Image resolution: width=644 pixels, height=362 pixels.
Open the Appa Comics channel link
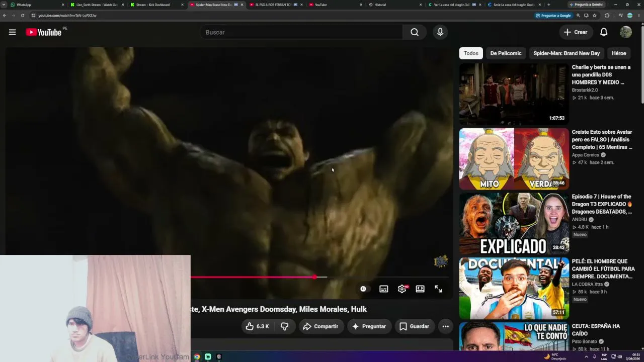click(586, 155)
